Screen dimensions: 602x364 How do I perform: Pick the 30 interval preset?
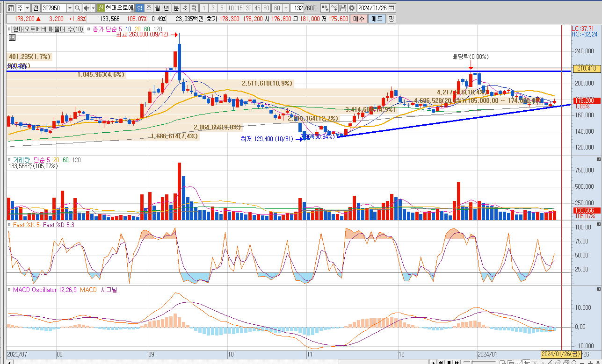[248, 8]
